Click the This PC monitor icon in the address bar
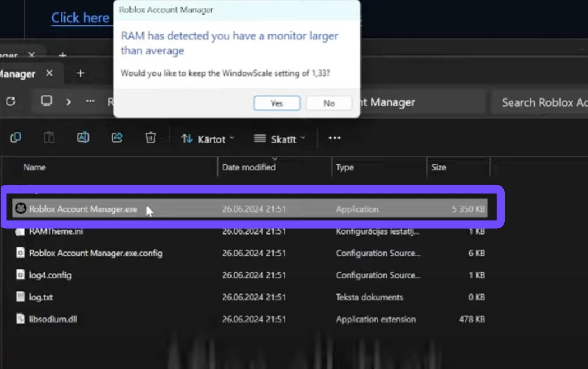 pyautogui.click(x=47, y=101)
